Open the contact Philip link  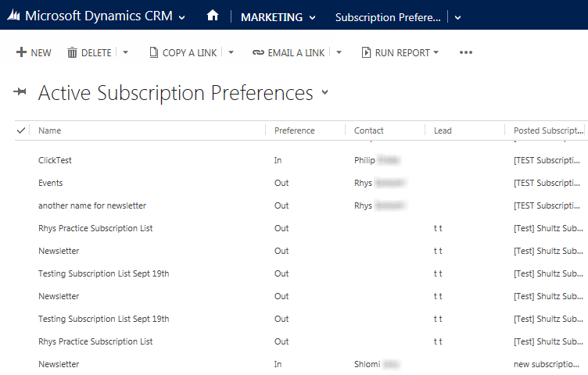coord(365,160)
